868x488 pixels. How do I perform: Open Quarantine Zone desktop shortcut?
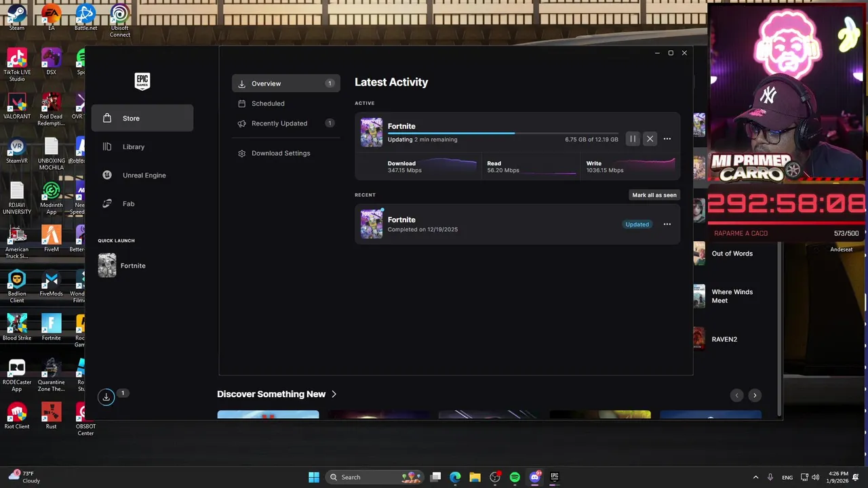52,375
